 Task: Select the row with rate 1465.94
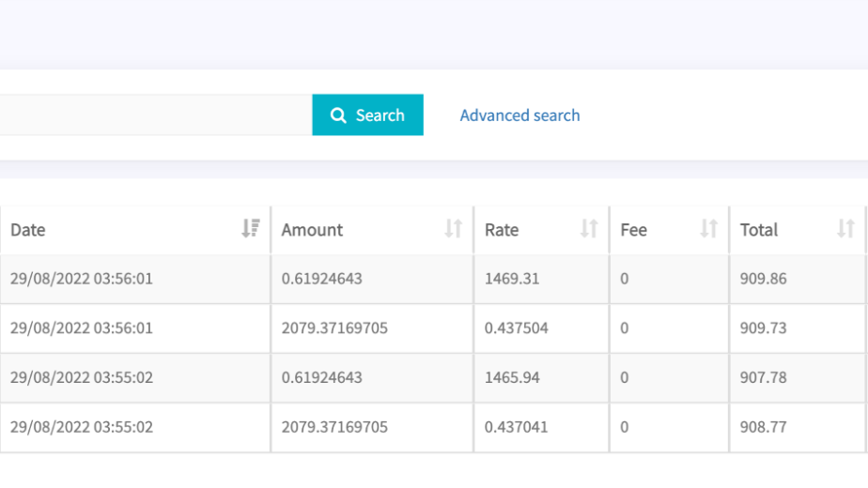[x=511, y=377]
